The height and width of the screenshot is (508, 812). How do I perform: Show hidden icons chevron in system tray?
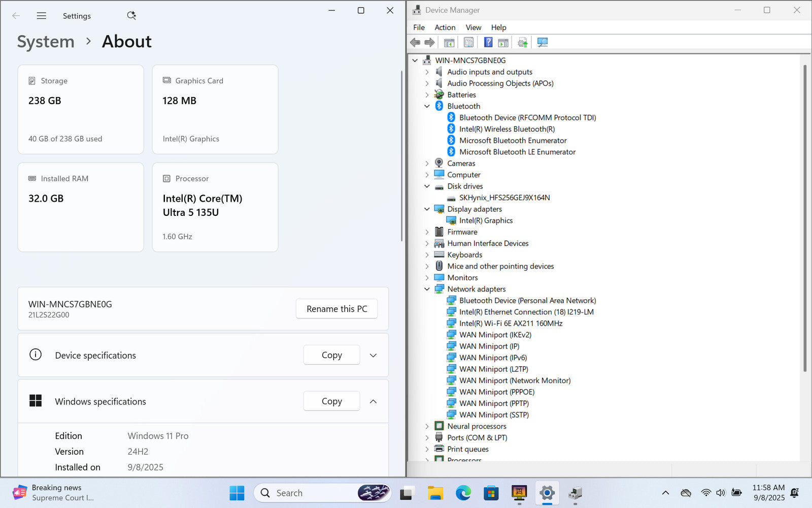pos(665,493)
